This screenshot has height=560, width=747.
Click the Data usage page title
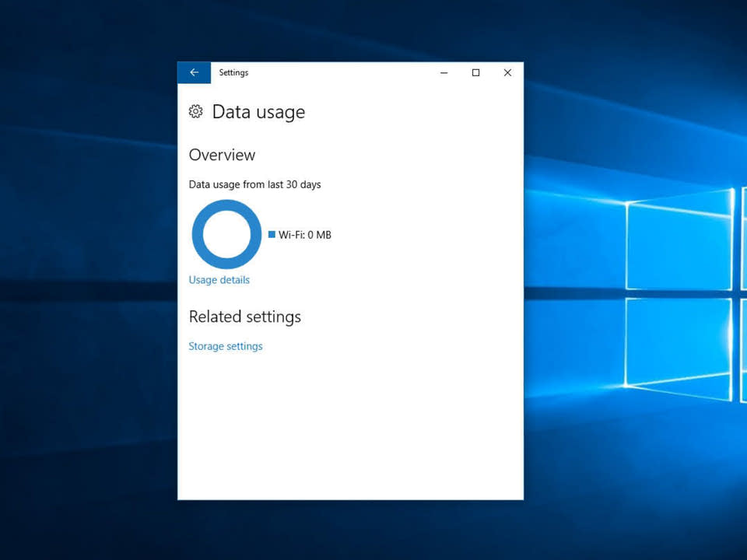(258, 112)
